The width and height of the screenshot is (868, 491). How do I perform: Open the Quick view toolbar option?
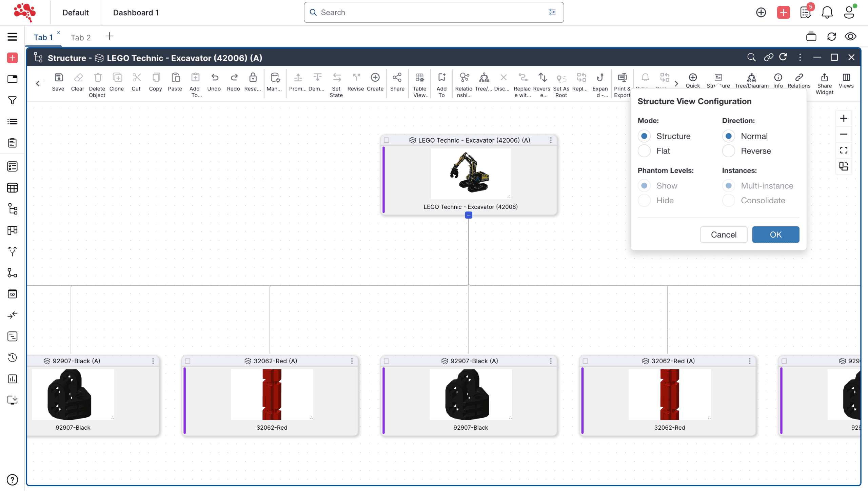(x=693, y=81)
